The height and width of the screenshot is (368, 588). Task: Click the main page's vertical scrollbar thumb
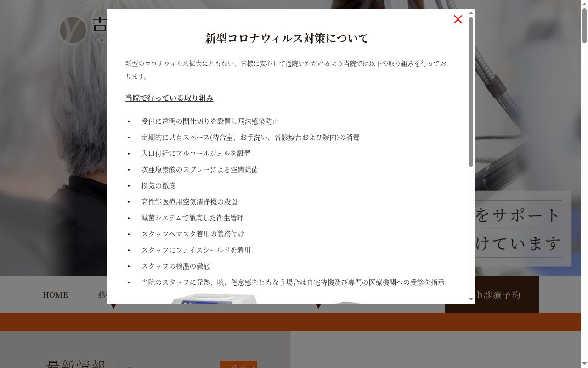[584, 26]
